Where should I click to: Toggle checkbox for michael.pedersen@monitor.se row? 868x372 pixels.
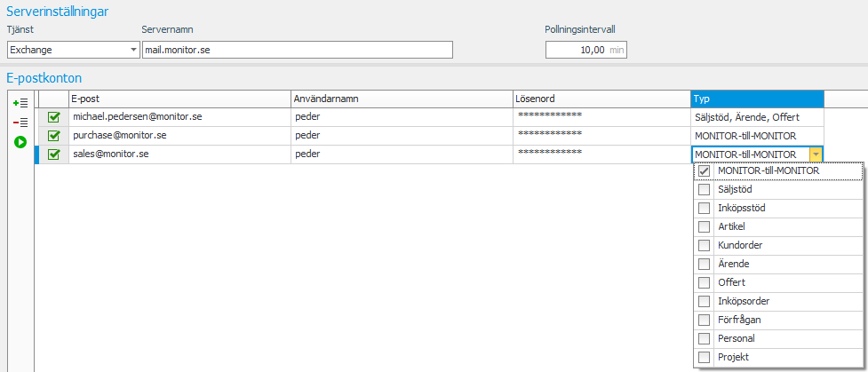pyautogui.click(x=53, y=117)
